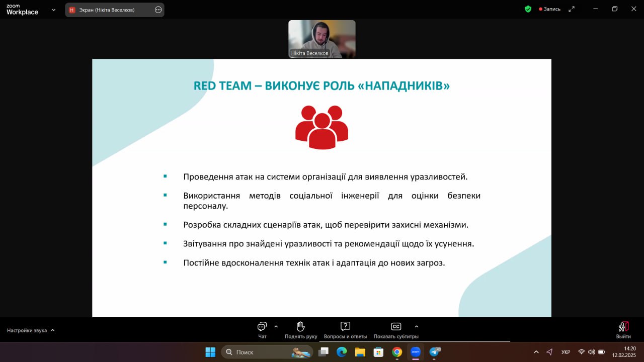Open Вопросы и ответы panel
The width and height of the screenshot is (644, 362).
tap(345, 326)
